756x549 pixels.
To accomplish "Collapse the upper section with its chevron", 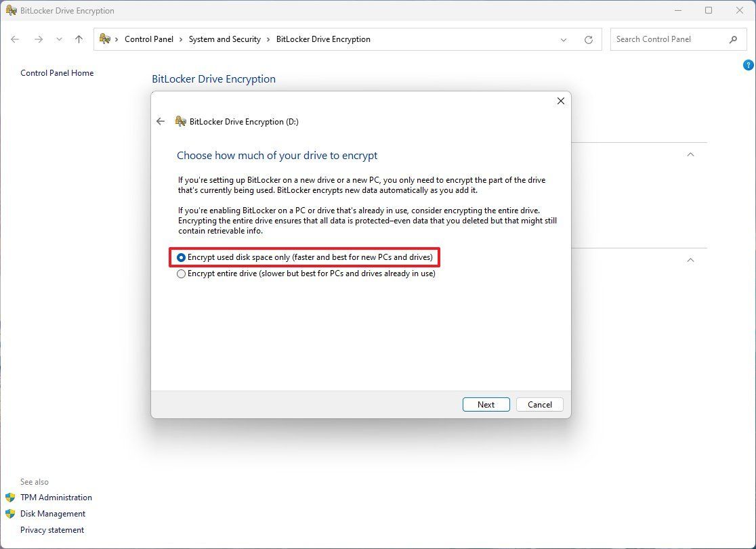I will coord(690,154).
